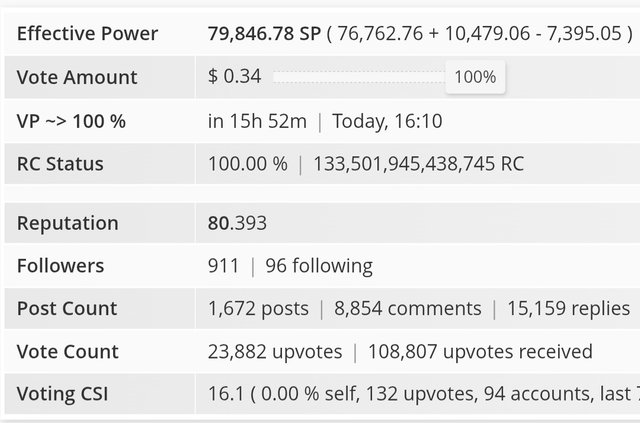
Task: Click the 'in 15h 52m' recharge time
Action: click(257, 121)
